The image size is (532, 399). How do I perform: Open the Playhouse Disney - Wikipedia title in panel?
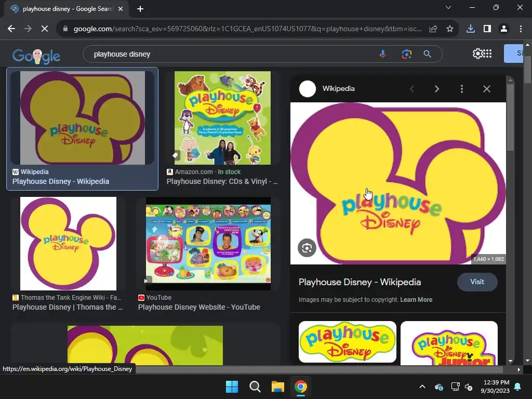[x=360, y=282]
